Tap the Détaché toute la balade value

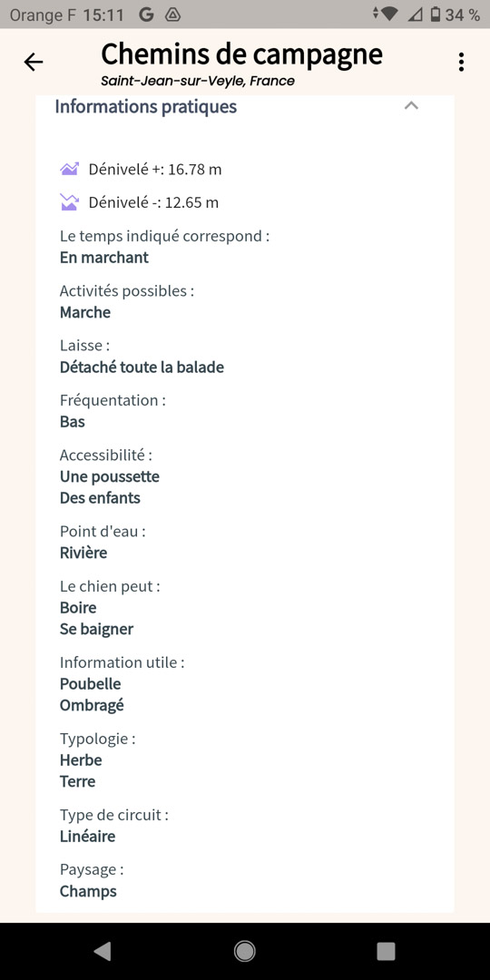[x=142, y=367]
